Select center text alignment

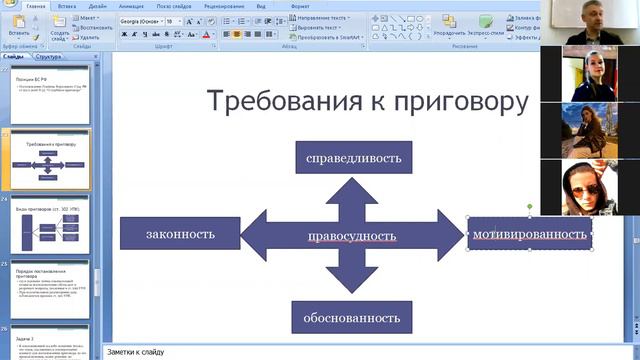237,35
